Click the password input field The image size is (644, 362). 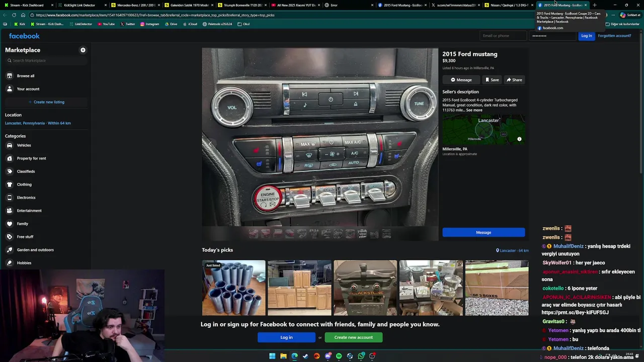552,36
